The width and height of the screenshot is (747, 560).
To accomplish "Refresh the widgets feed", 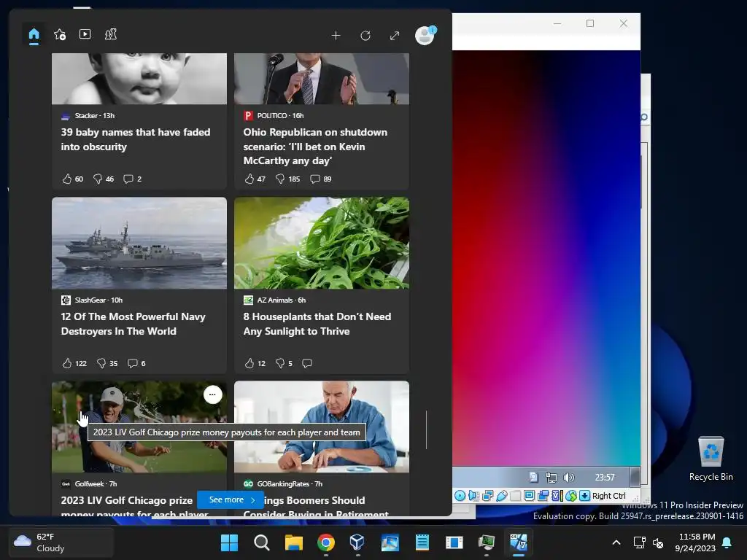I will pyautogui.click(x=365, y=36).
